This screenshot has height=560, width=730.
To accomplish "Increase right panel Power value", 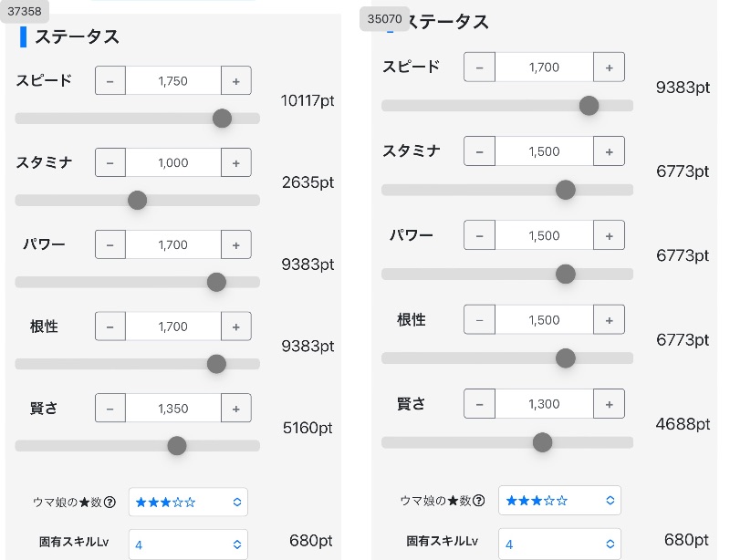I will [x=609, y=235].
